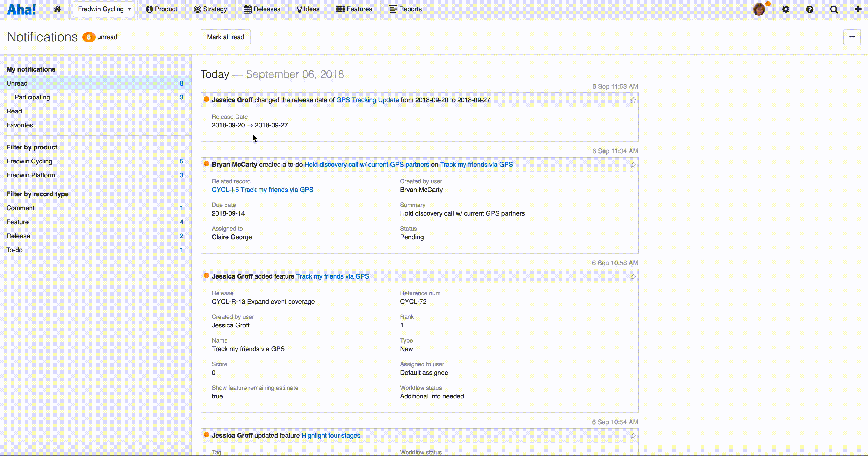Open the GPS Tracking Update link
This screenshot has width=868, height=456.
point(367,100)
